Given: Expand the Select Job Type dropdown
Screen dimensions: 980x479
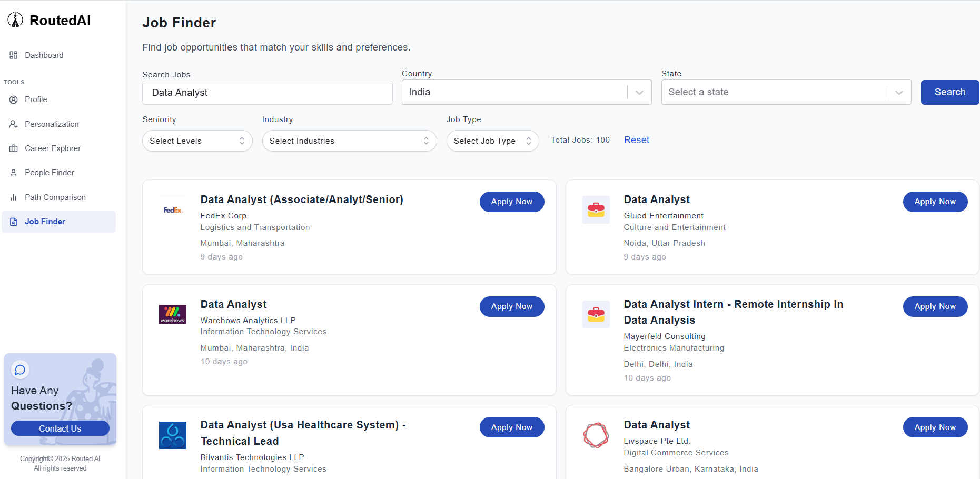Looking at the screenshot, I should point(492,141).
